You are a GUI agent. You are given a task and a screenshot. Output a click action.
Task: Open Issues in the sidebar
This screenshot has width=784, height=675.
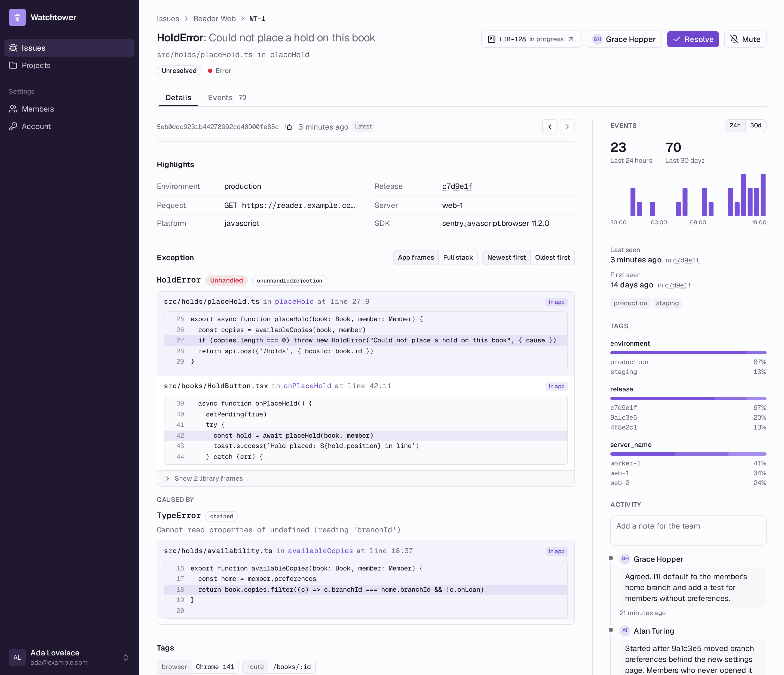[69, 48]
